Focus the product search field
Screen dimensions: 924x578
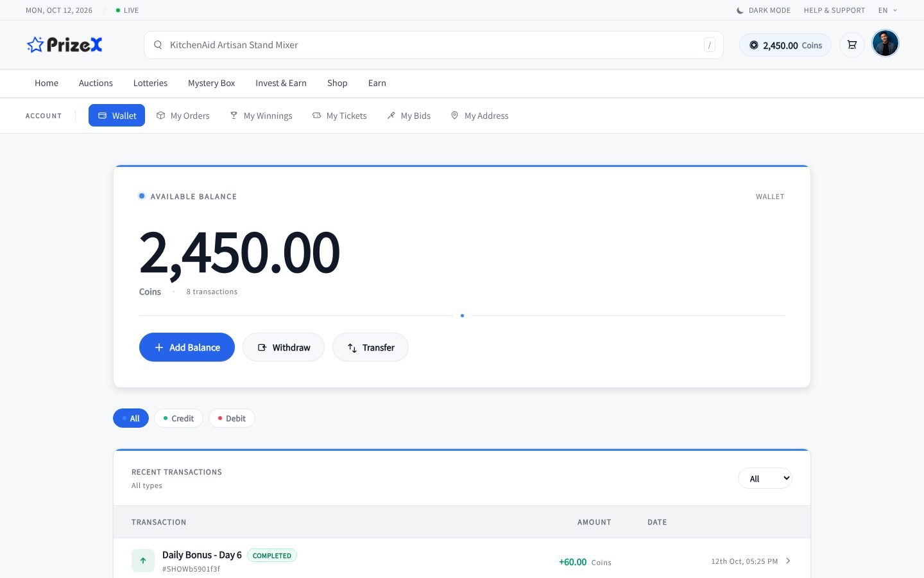pos(434,45)
